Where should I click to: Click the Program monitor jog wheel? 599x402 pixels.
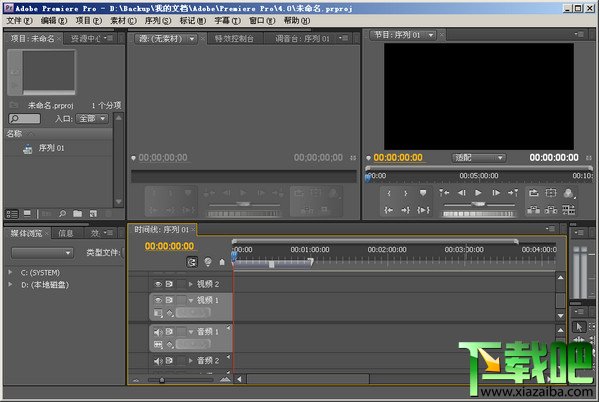point(479,214)
